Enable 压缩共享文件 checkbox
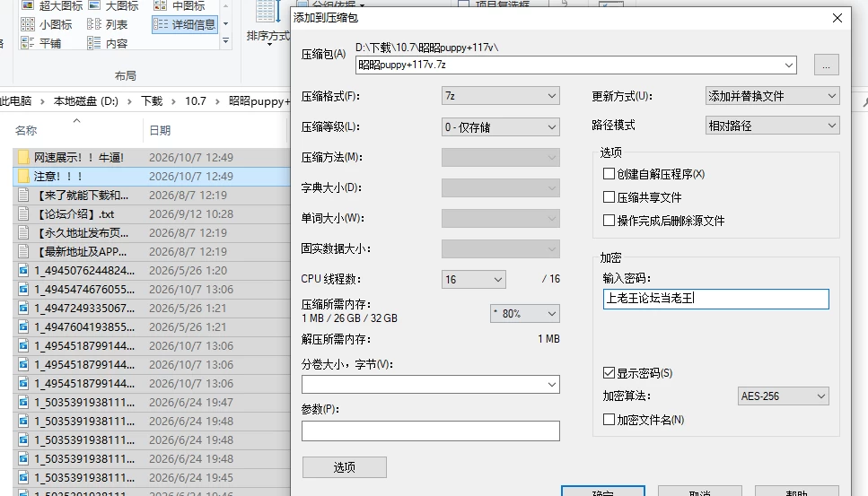The image size is (868, 496). pyautogui.click(x=609, y=196)
